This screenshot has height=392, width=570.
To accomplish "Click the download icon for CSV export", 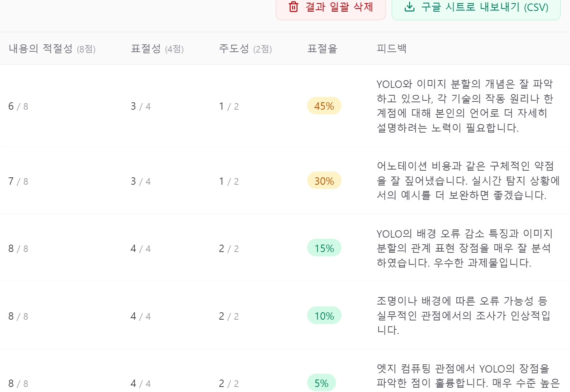I will 409,7.
